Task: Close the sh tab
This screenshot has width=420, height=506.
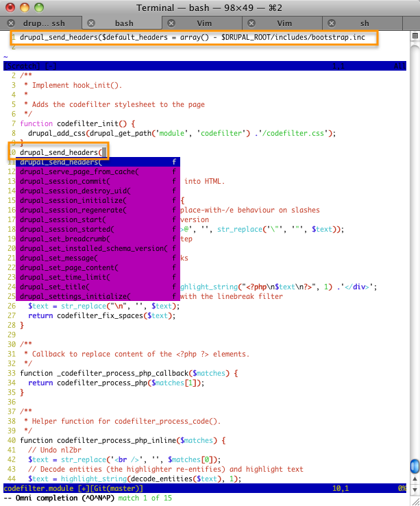Action: tap(332, 23)
